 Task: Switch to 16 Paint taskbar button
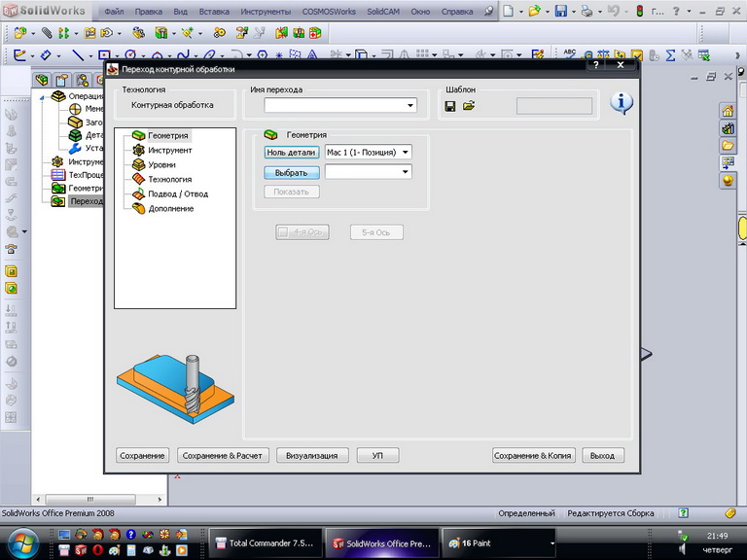click(499, 542)
